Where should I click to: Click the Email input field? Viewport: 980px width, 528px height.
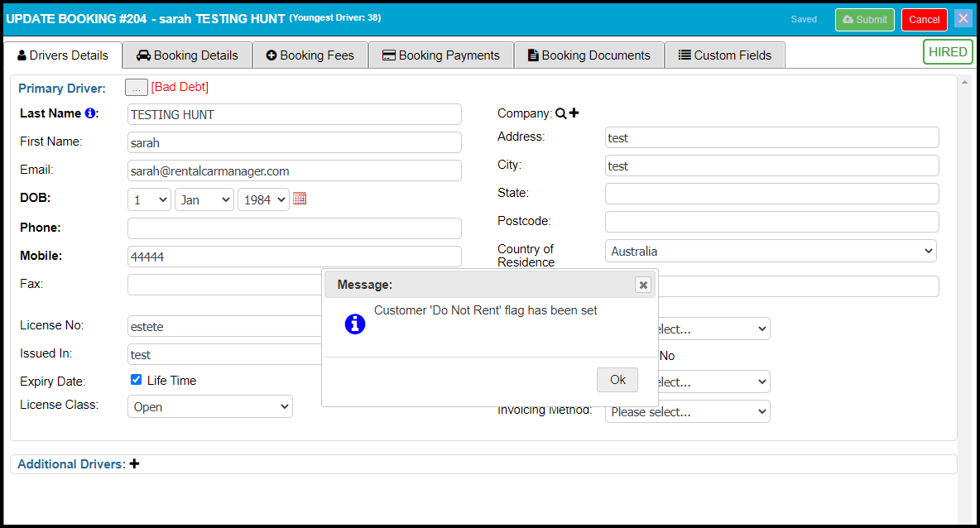point(294,170)
